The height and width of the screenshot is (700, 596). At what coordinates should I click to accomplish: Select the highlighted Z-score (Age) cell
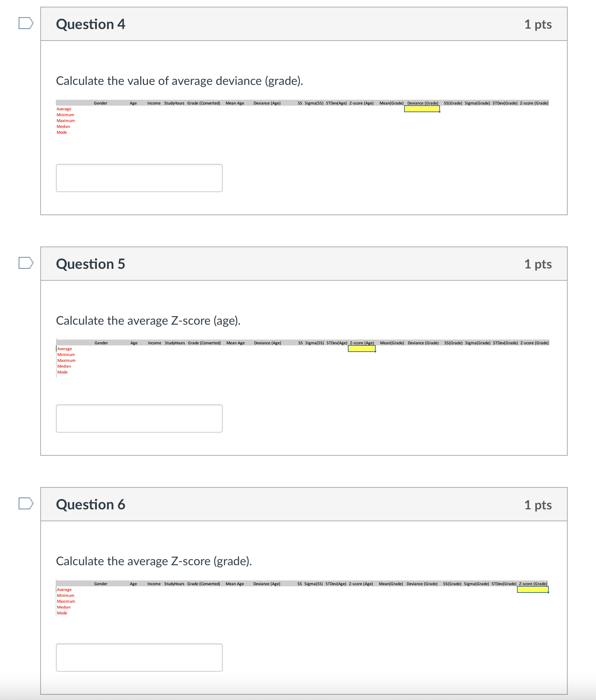tap(361, 349)
